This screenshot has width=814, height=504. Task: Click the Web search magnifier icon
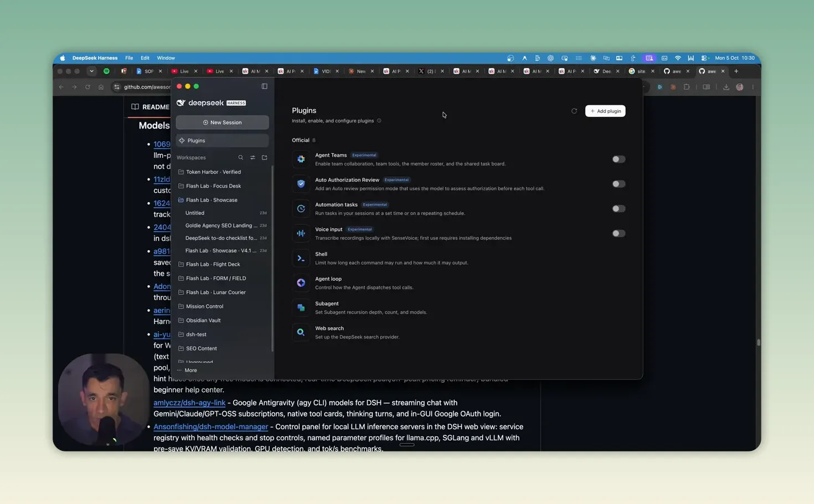coord(301,332)
